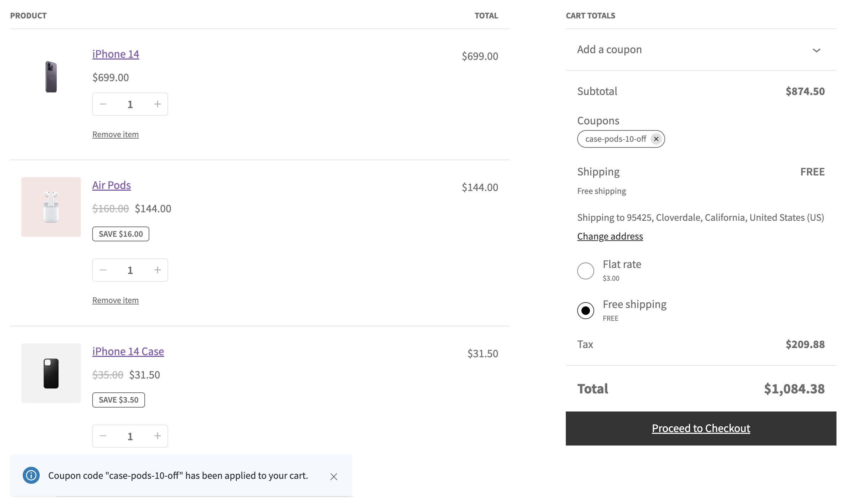Click the iPhone 14 quantity input field
The width and height of the screenshot is (845, 504).
coord(130,104)
